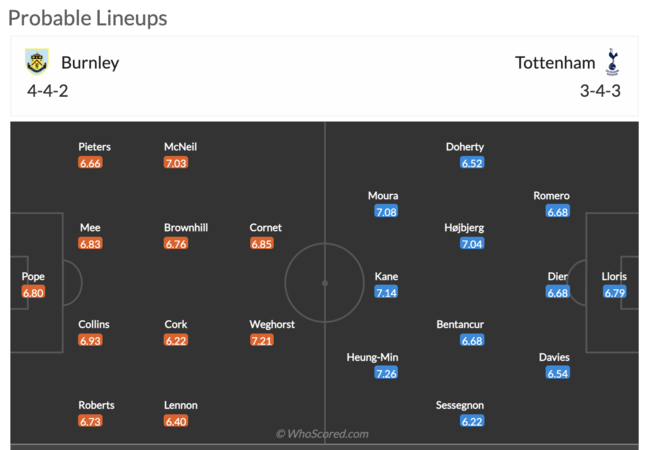Open player Højbjerg on the pitch
Image resolution: width=650 pixels, height=450 pixels.
point(464,228)
